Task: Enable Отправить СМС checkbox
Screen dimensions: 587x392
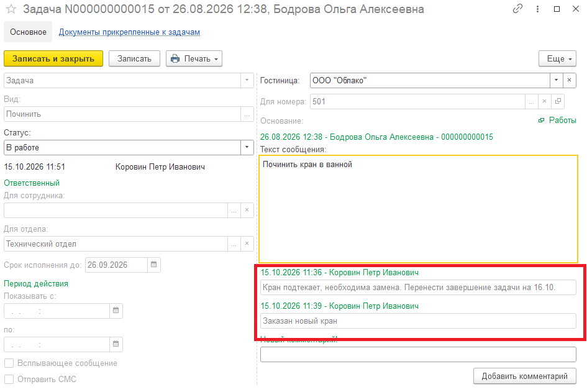Action: pyautogui.click(x=9, y=380)
